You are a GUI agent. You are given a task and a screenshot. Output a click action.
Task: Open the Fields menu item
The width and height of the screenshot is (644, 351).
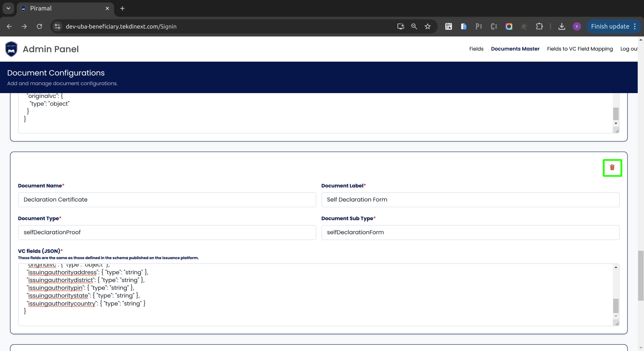[x=476, y=49]
